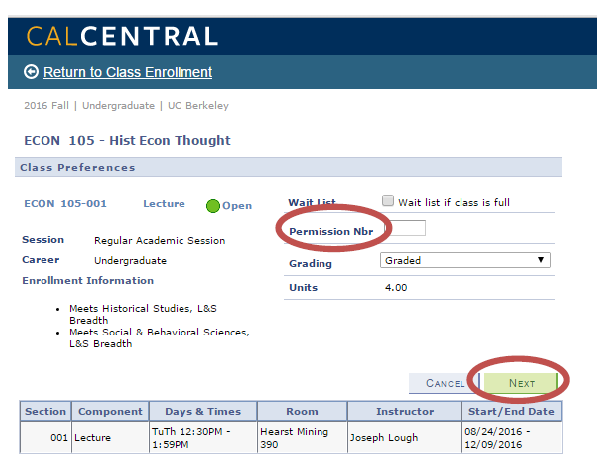The width and height of the screenshot is (615, 468).
Task: Click the green Open status indicator
Action: pos(213,206)
